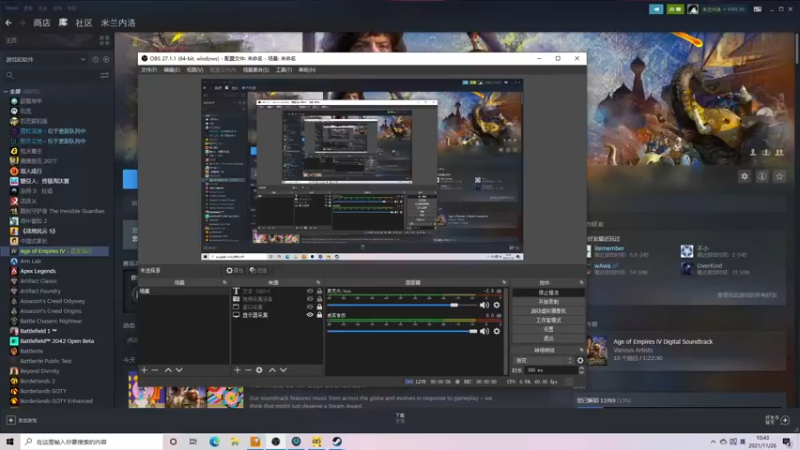The height and width of the screenshot is (450, 800).
Task: Open the 文件(F) menu in OBS
Action: pos(149,70)
